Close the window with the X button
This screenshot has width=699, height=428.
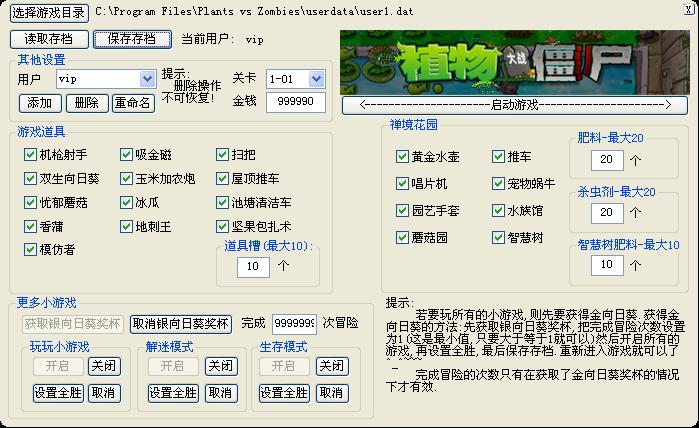[x=689, y=9]
